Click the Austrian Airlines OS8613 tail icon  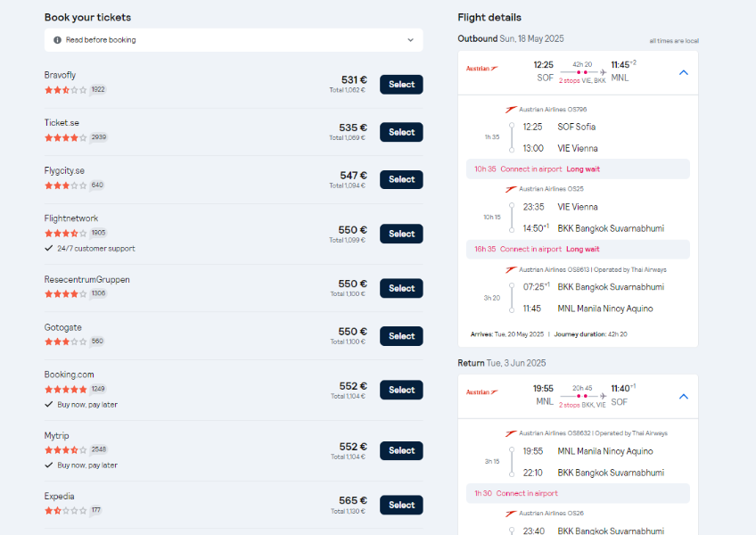(x=511, y=269)
